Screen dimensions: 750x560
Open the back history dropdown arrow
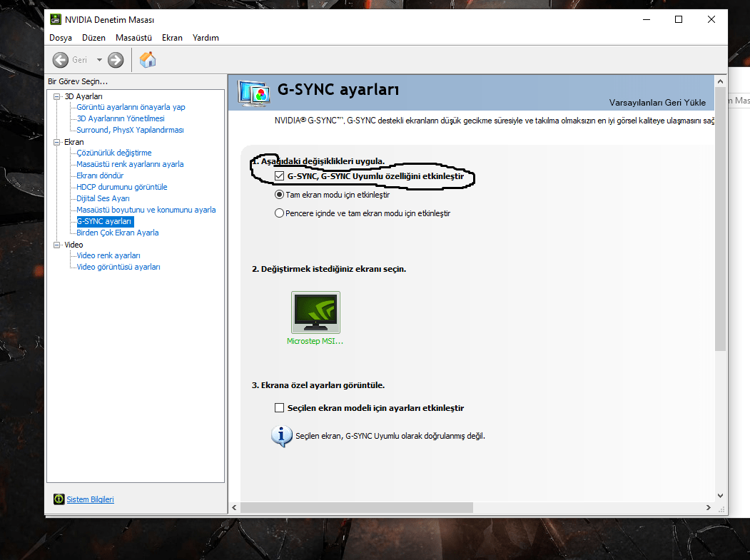(99, 60)
